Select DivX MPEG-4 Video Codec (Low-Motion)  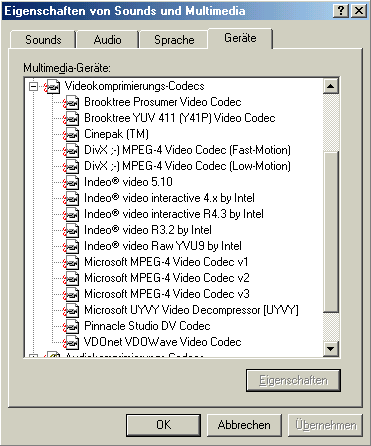point(187,166)
